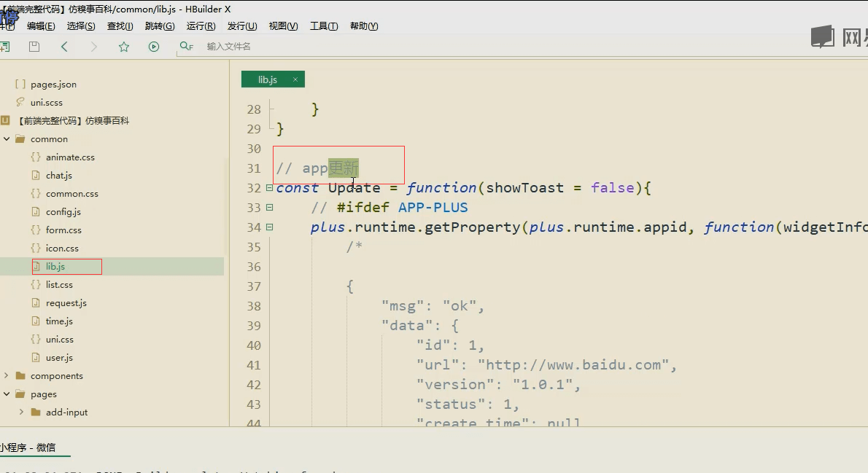Go back with the left arrow icon
The height and width of the screenshot is (473, 868).
[x=64, y=47]
